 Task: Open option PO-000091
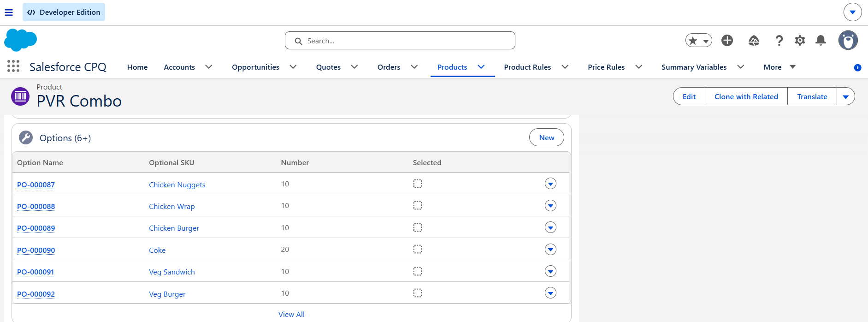point(35,272)
